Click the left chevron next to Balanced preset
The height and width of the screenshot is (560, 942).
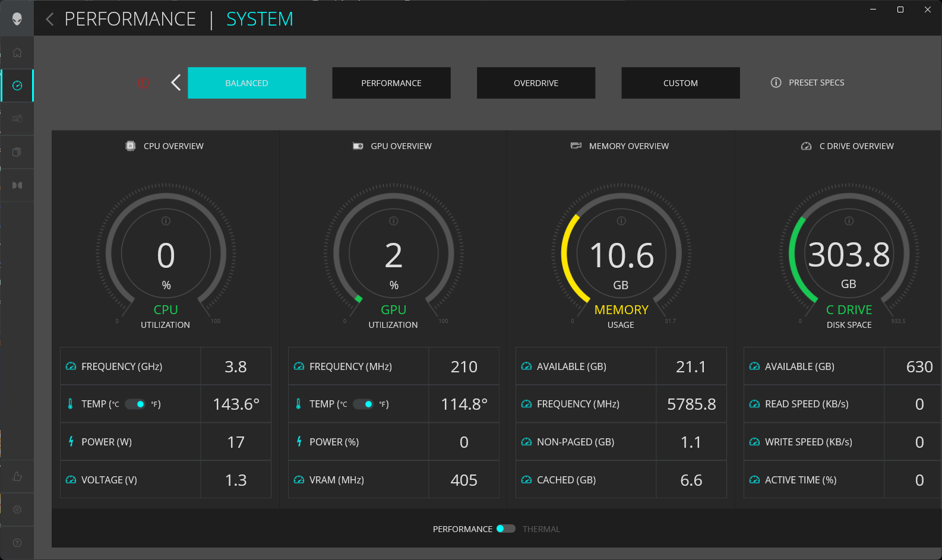[x=176, y=83]
